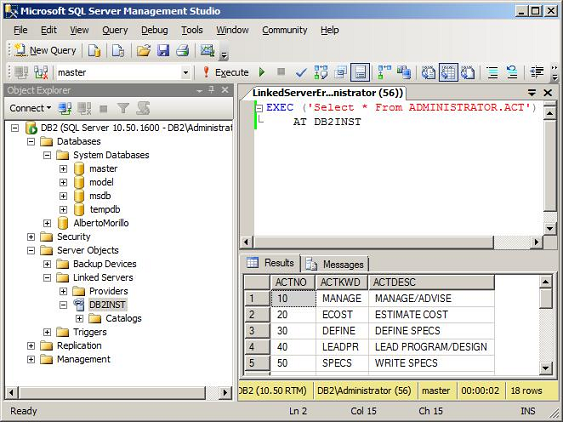Screen dimensions: 563x422
Task: Open the Connect dropdown in Object Explorer
Action: tap(31, 108)
